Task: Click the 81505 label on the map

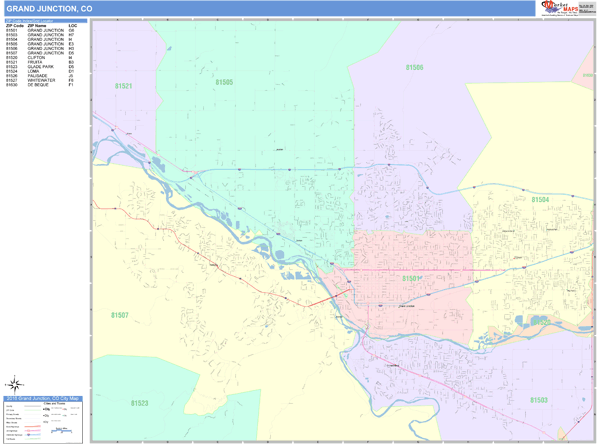Action: point(224,82)
